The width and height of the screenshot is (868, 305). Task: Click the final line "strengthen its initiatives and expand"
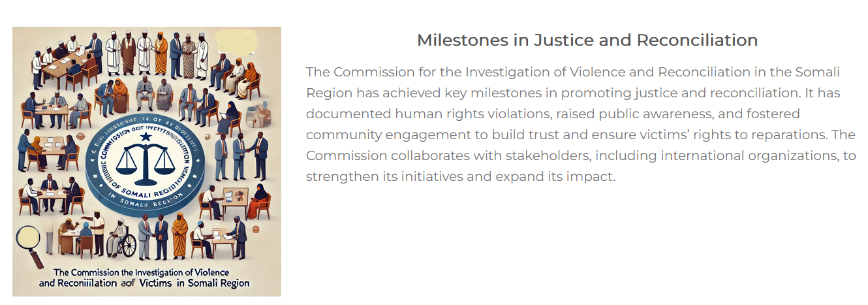[460, 176]
